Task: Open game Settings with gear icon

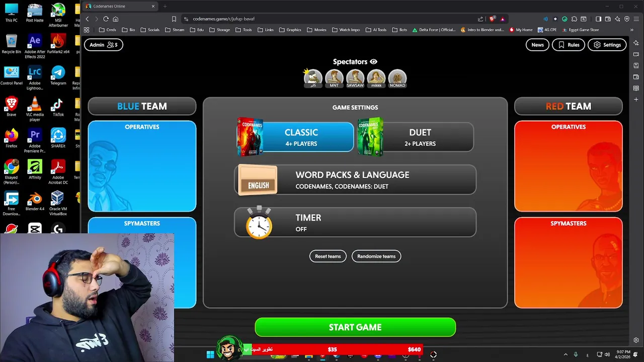Action: point(607,45)
